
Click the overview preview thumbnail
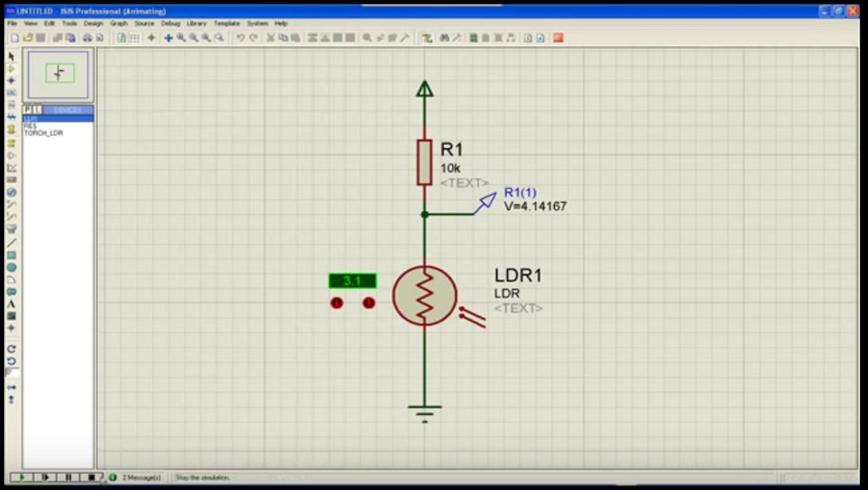pyautogui.click(x=59, y=74)
